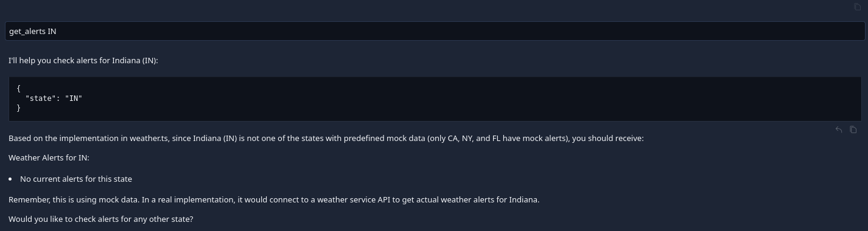The height and width of the screenshot is (231, 868).
Task: Click the closing curly brace in the code
Action: pyautogui.click(x=19, y=108)
